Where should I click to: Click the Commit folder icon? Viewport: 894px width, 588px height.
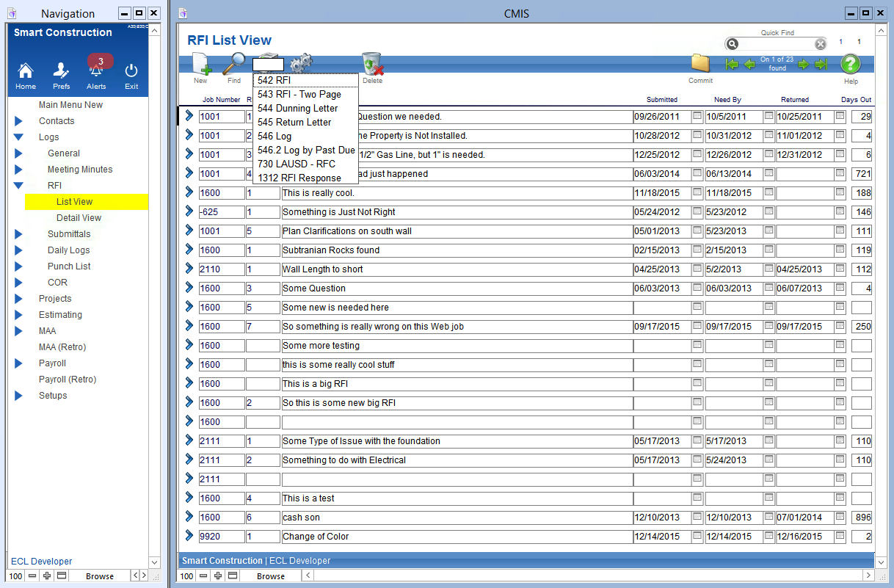[700, 65]
